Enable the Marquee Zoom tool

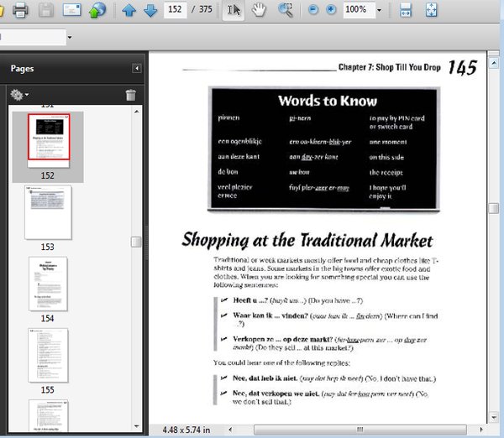286,10
